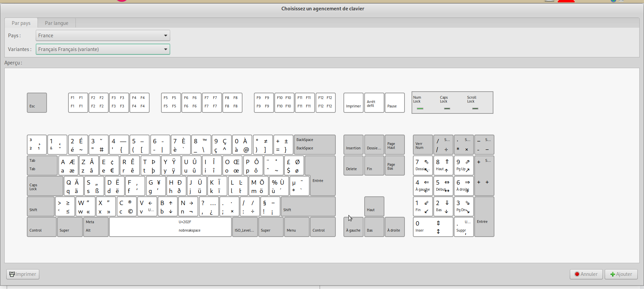Click the Scroll Lock indicator light
Viewport: 644px width, 289px height.
(475, 108)
